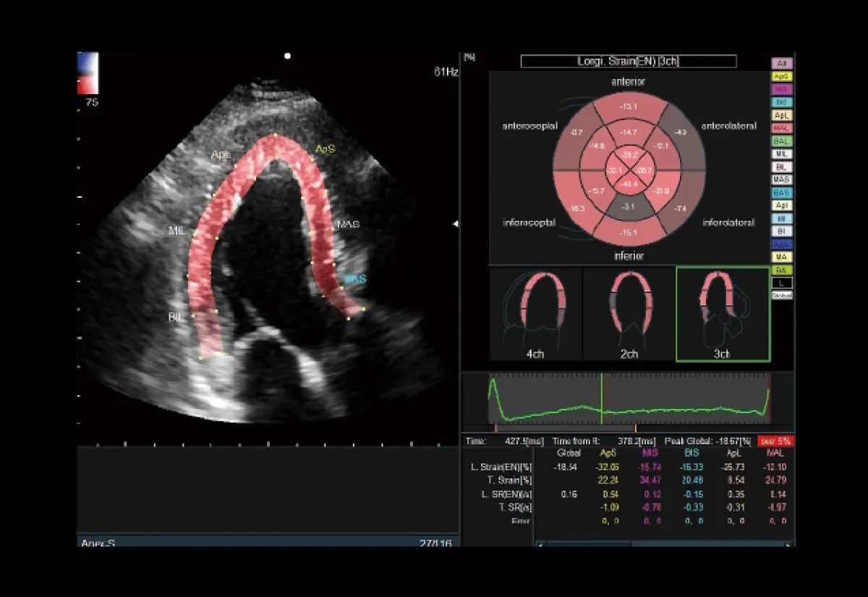
Task: Toggle the All segments legend button
Action: (782, 64)
